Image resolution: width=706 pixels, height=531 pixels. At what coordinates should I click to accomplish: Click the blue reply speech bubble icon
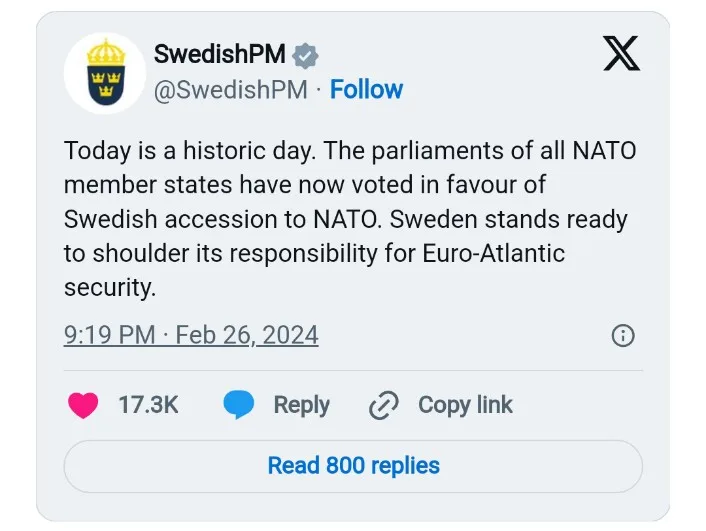(239, 405)
